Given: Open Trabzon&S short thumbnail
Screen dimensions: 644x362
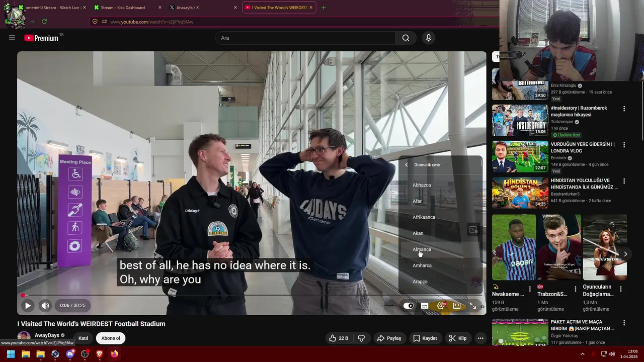Looking at the screenshot, I should [x=559, y=247].
